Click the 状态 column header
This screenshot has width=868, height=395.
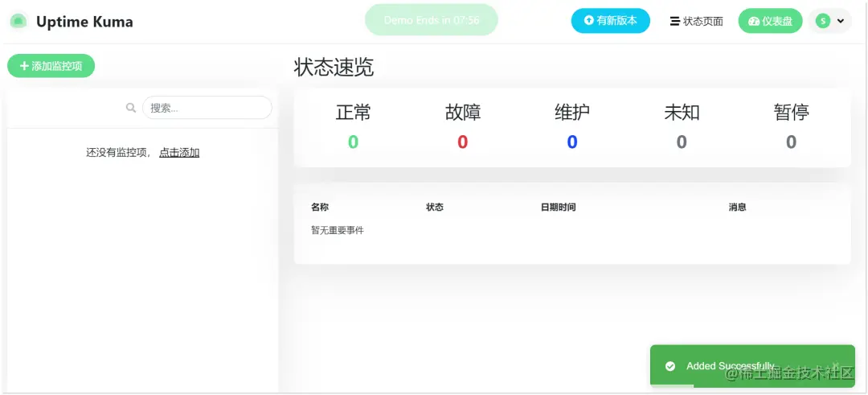pyautogui.click(x=435, y=208)
